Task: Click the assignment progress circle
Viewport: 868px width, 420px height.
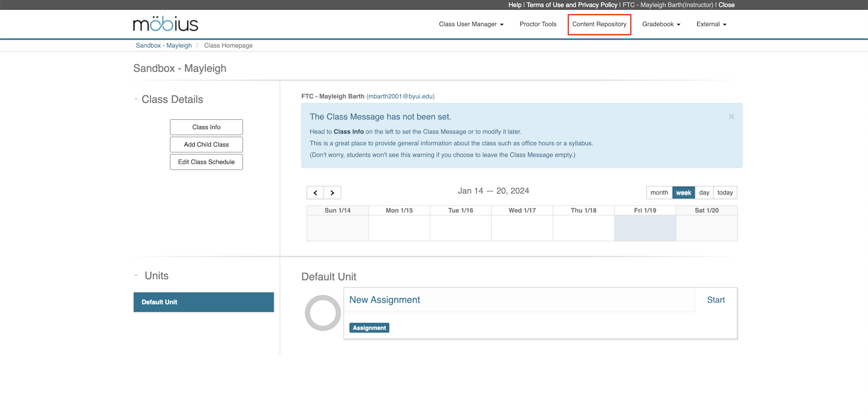Action: pos(323,313)
